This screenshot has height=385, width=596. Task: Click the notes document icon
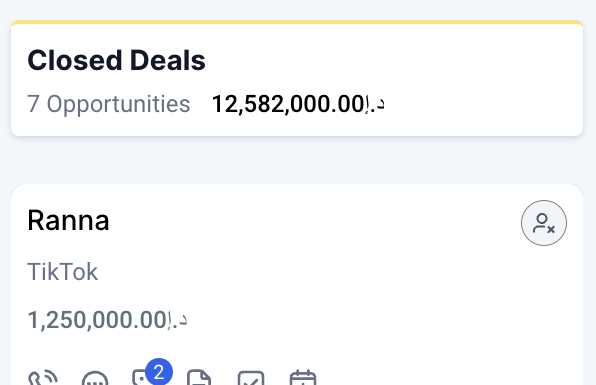click(x=199, y=377)
